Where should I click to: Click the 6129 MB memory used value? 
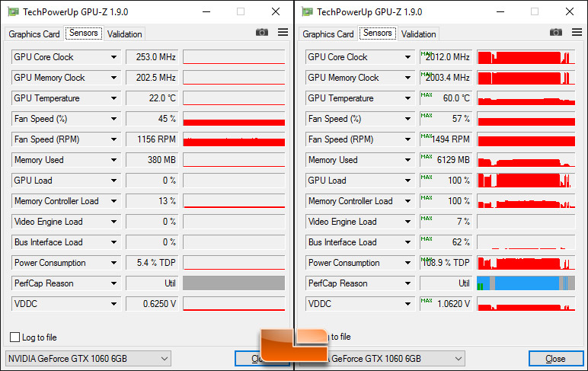click(446, 160)
